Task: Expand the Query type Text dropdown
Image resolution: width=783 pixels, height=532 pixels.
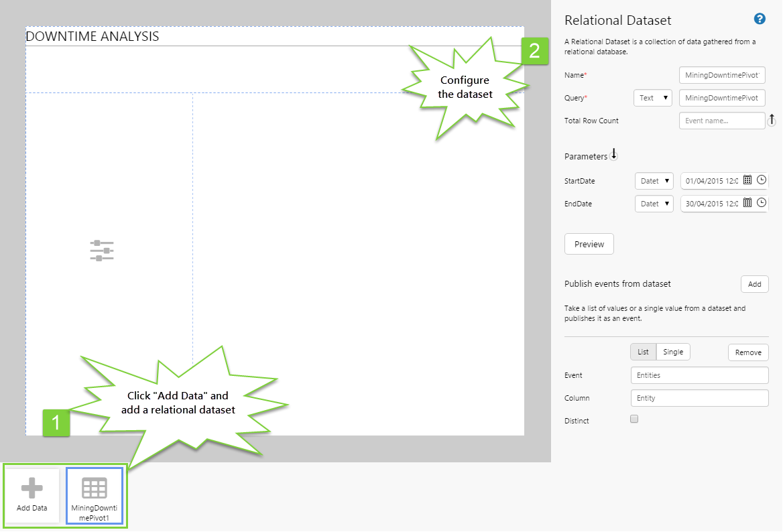Action: tap(653, 98)
